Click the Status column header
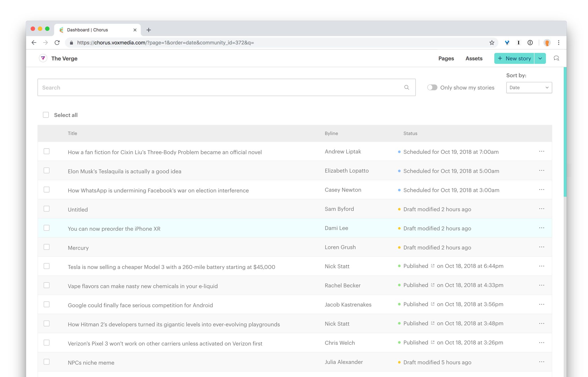This screenshot has height=377, width=588. [410, 133]
